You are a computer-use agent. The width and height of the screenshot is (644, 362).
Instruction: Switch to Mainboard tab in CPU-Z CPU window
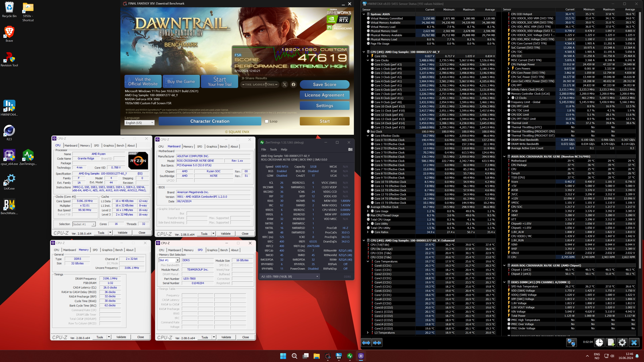point(71,145)
